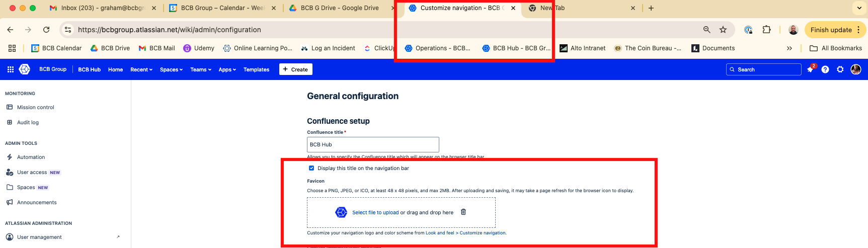The width and height of the screenshot is (868, 248).
Task: Delete the uploaded favicon with trash icon
Action: [x=463, y=212]
